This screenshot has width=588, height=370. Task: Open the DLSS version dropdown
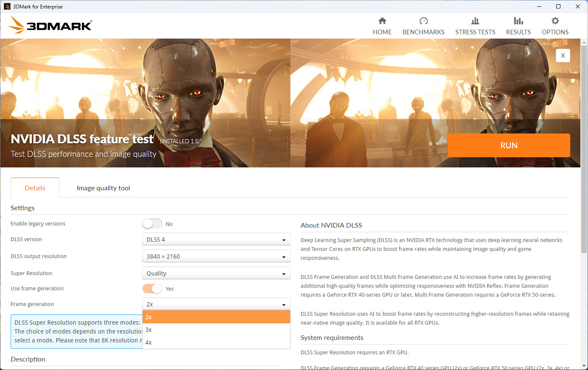point(216,239)
